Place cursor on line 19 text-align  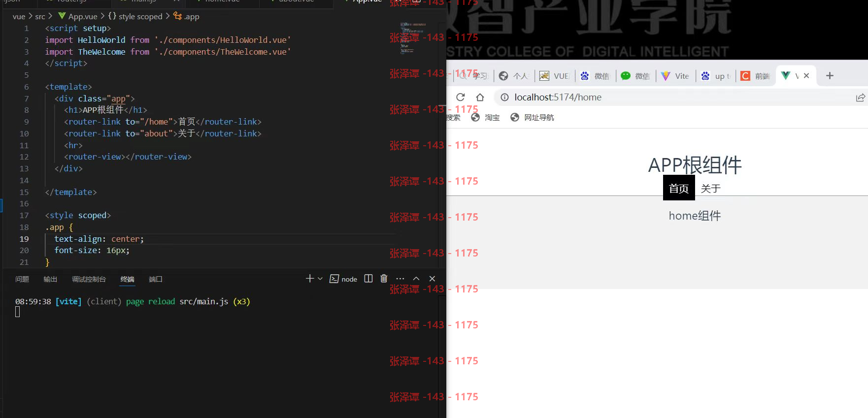pyautogui.click(x=99, y=239)
